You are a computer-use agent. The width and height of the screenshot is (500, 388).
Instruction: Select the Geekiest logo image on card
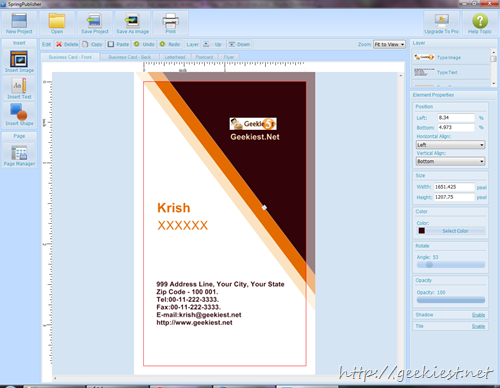(253, 124)
